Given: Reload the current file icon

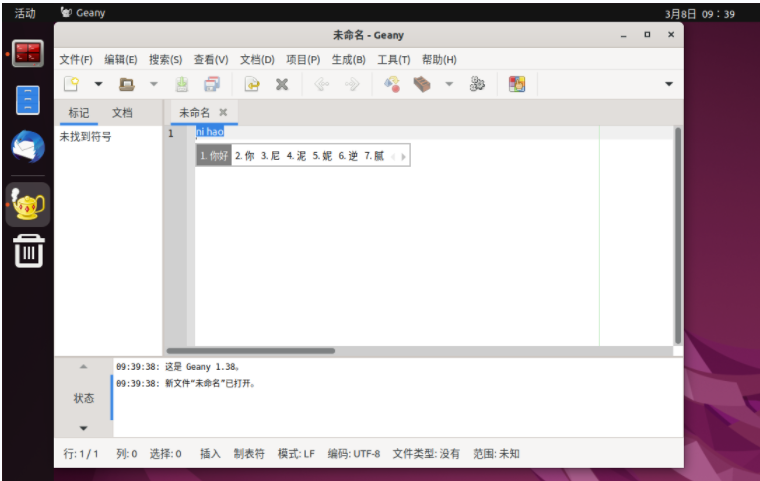Looking at the screenshot, I should pyautogui.click(x=252, y=84).
